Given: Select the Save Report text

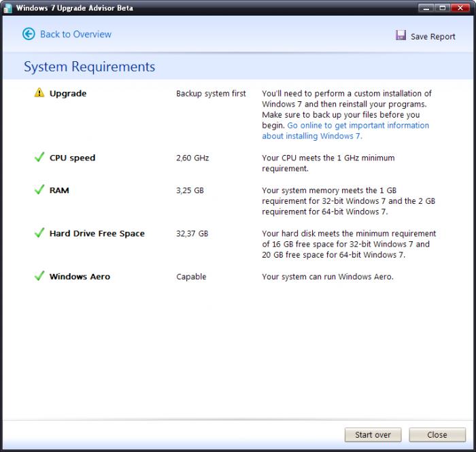Looking at the screenshot, I should [x=433, y=37].
